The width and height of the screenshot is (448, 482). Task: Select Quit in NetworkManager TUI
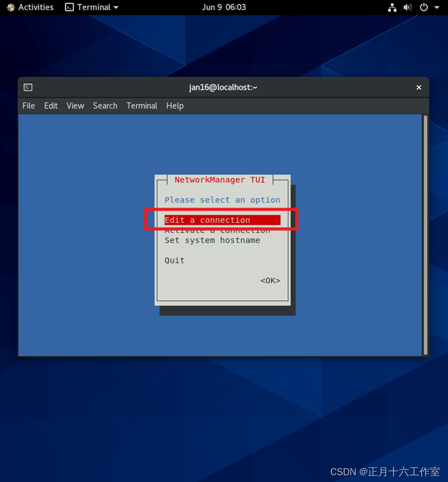pos(175,260)
